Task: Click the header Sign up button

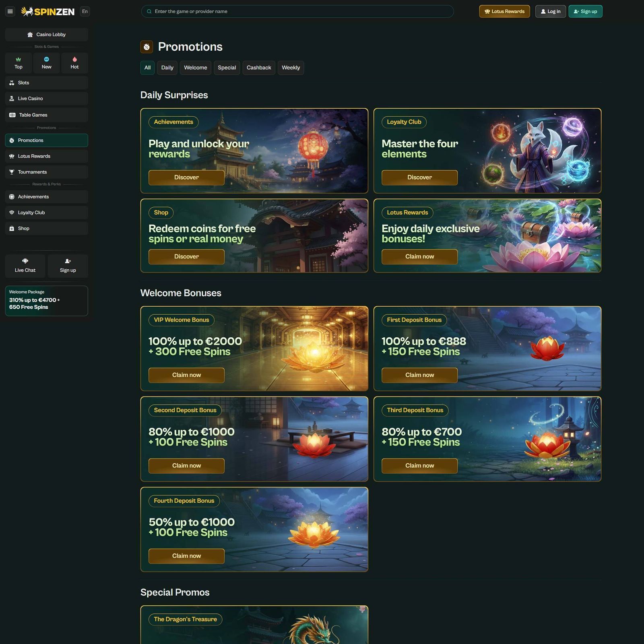Action: [585, 11]
